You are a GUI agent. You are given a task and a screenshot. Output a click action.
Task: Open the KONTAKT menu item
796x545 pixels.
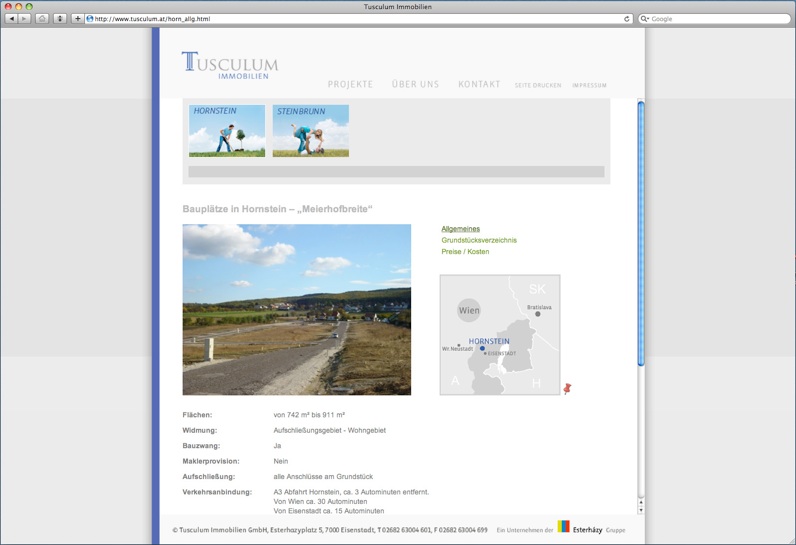(479, 84)
